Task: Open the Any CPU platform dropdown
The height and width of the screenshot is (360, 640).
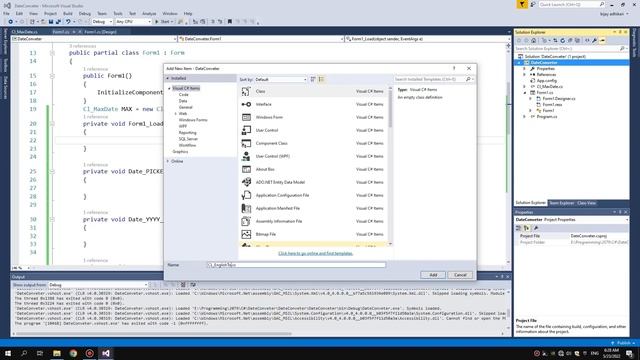Action: (x=133, y=22)
